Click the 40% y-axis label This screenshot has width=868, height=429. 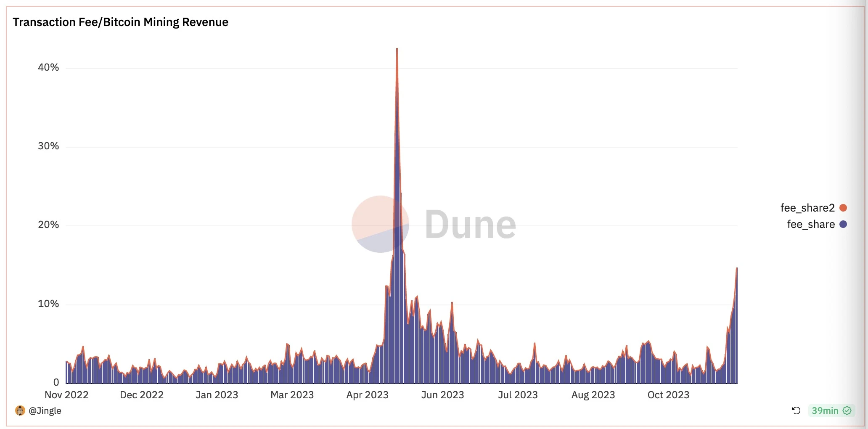pos(48,67)
